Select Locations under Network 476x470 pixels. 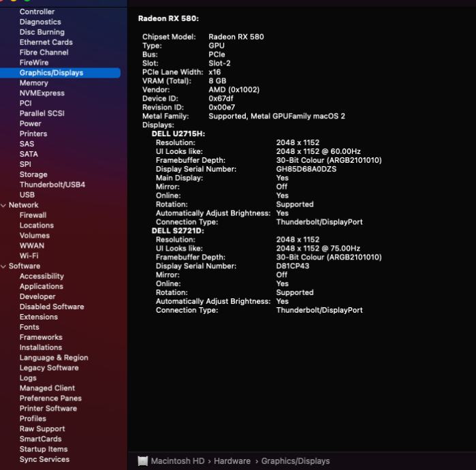click(x=36, y=225)
